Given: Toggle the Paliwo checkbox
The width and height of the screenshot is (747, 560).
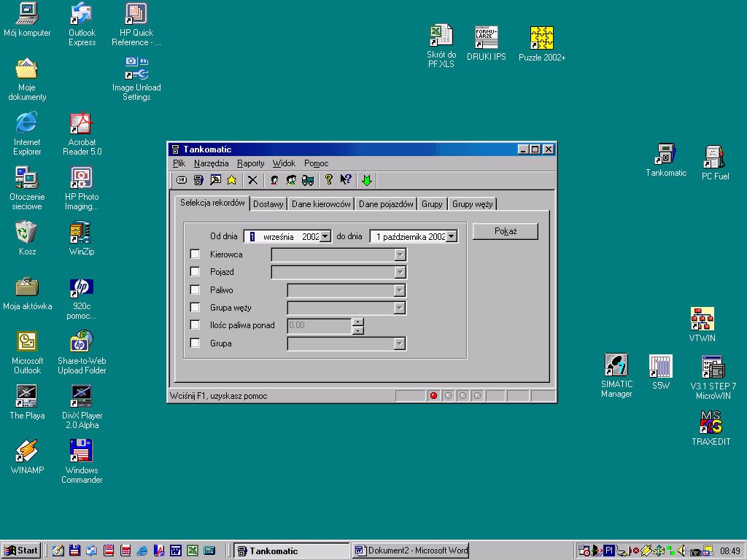Looking at the screenshot, I should [x=195, y=290].
